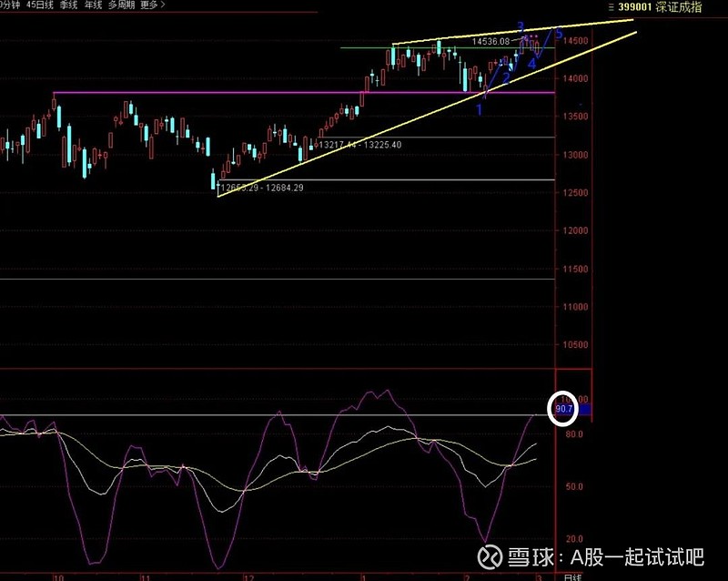The image size is (728, 581).
Task: Click the 14500 price axis label
Action: coord(575,41)
